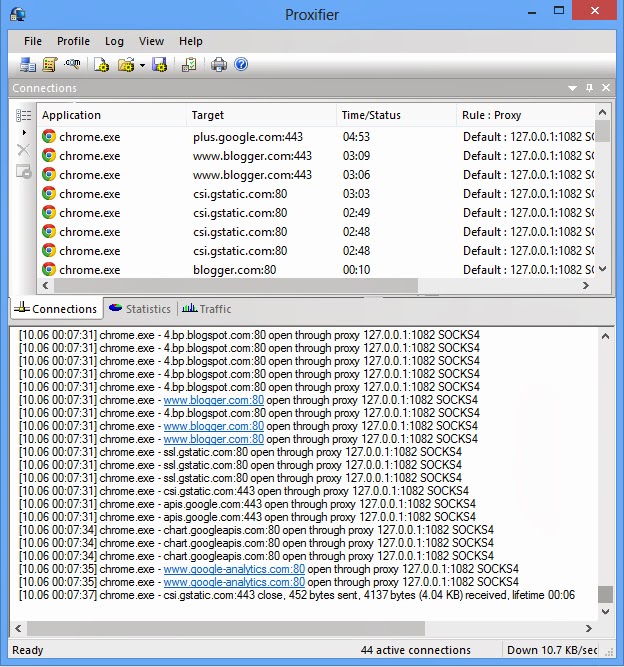Launch the Proxy Checker clipboard icon
Screen dimensions: 624x667
pyautogui.click(x=189, y=65)
